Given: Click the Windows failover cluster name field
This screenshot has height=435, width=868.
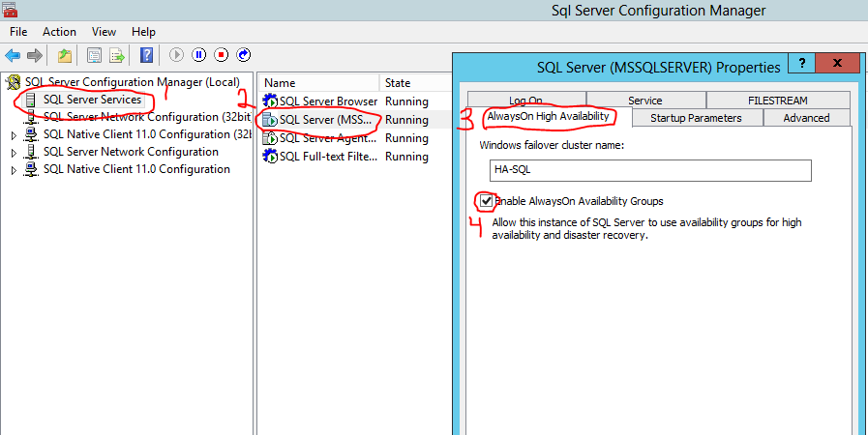Looking at the screenshot, I should (650, 171).
